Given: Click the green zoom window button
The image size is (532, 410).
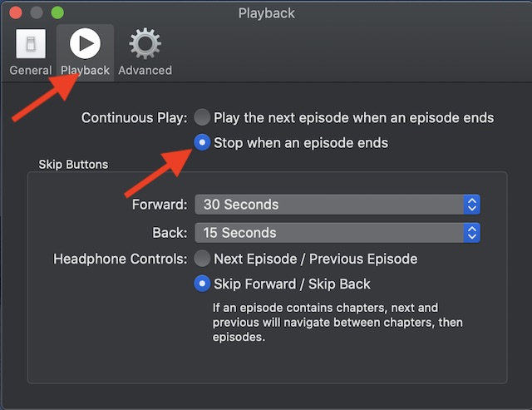Looking at the screenshot, I should [57, 13].
